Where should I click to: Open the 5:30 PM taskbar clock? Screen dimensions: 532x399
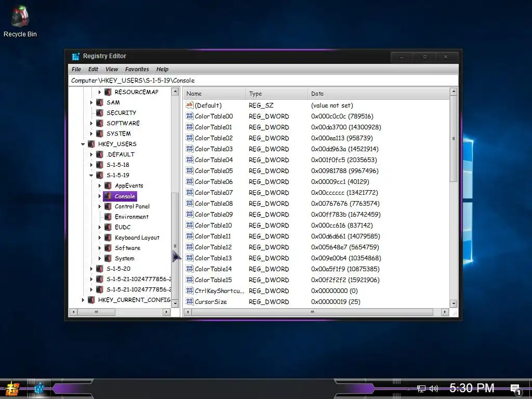pos(472,388)
